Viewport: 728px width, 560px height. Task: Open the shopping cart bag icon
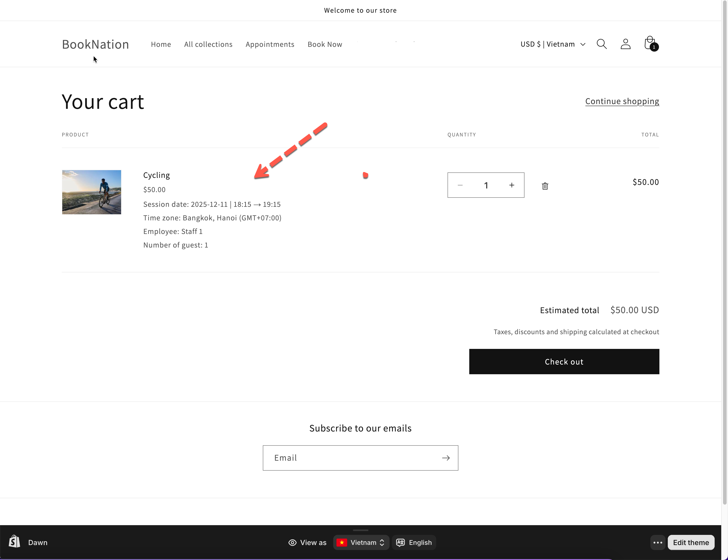click(x=650, y=44)
